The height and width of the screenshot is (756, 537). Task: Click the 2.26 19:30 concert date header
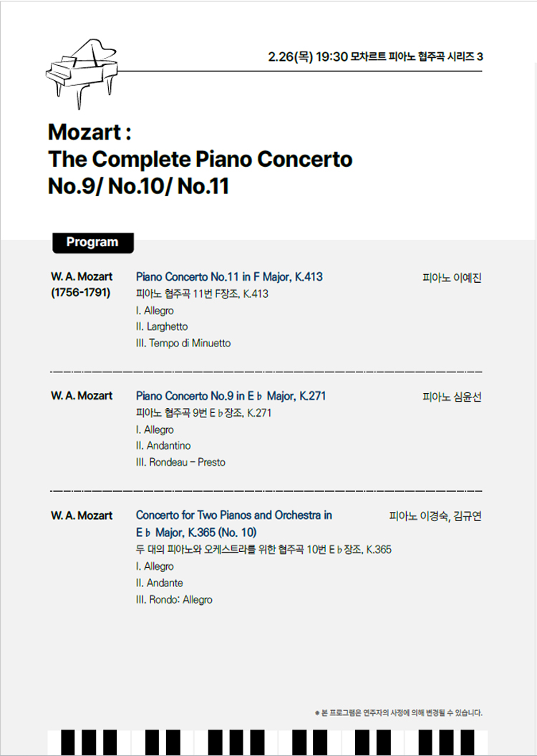tap(375, 57)
